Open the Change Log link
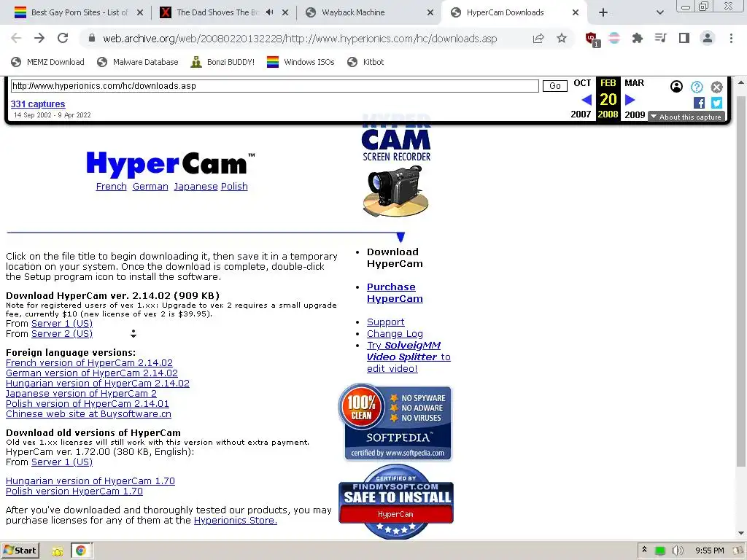 [x=395, y=334]
